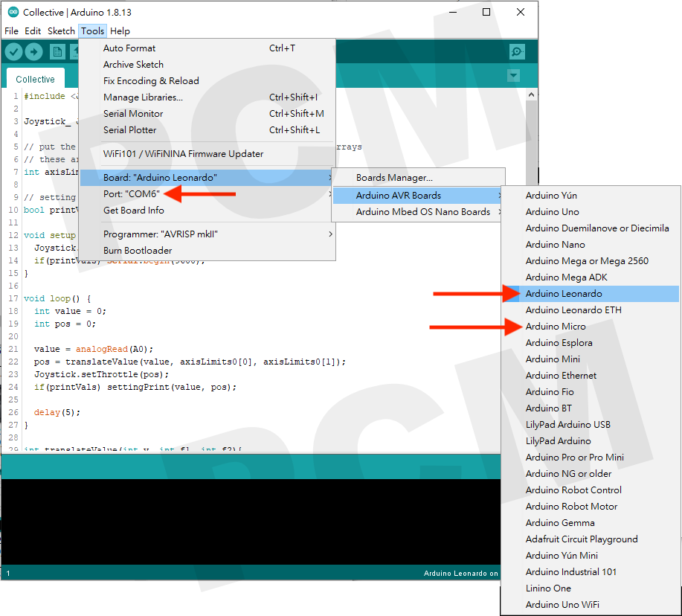
Task: Select Arduino Duemilanove or Diecimila board
Action: (591, 228)
